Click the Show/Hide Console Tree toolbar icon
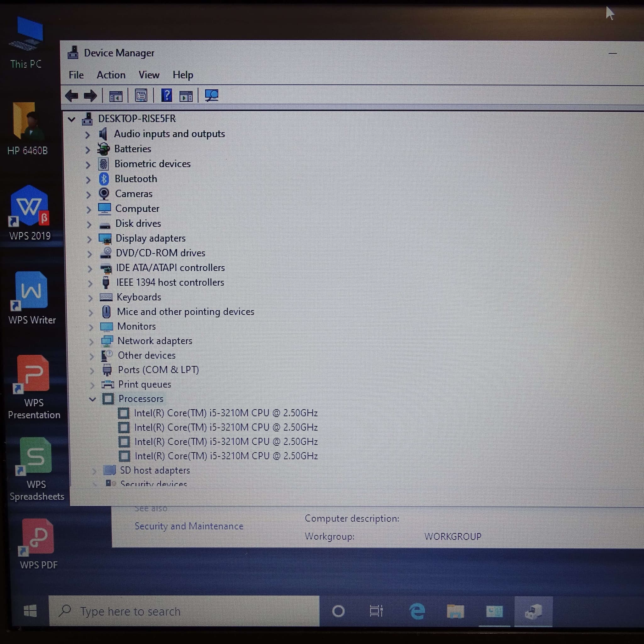Screen dimensions: 644x644 click(x=116, y=96)
